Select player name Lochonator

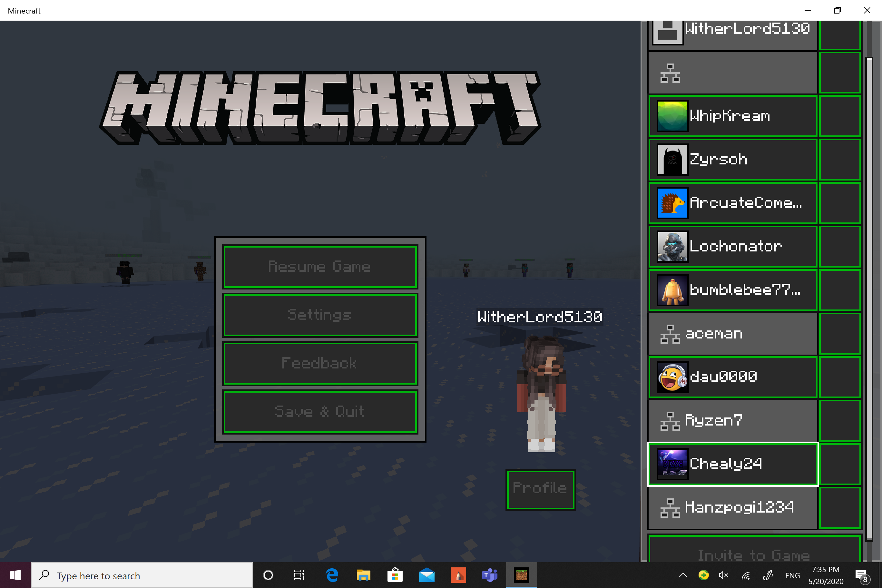pos(735,246)
